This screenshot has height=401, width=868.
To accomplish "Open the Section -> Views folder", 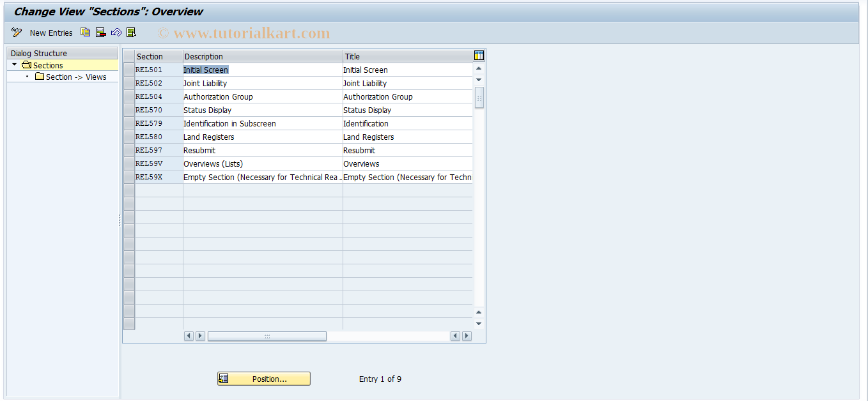I will [x=70, y=77].
